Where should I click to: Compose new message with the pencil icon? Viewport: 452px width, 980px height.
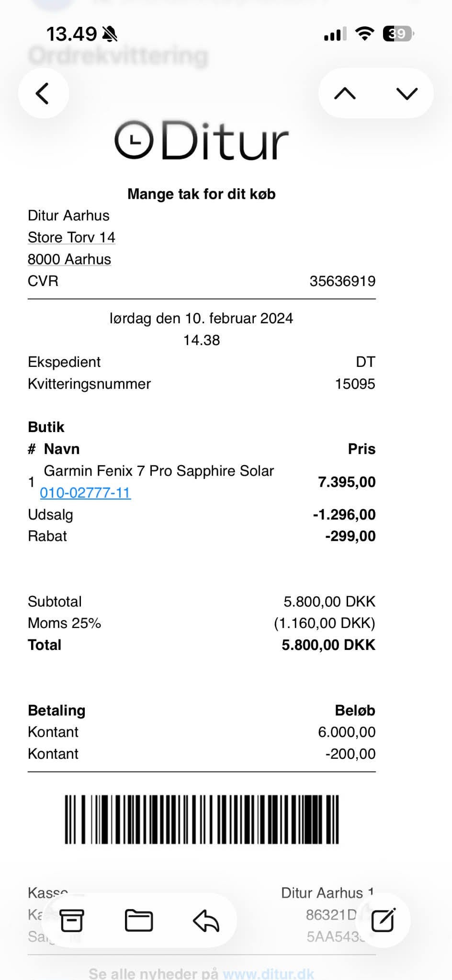coord(383,920)
